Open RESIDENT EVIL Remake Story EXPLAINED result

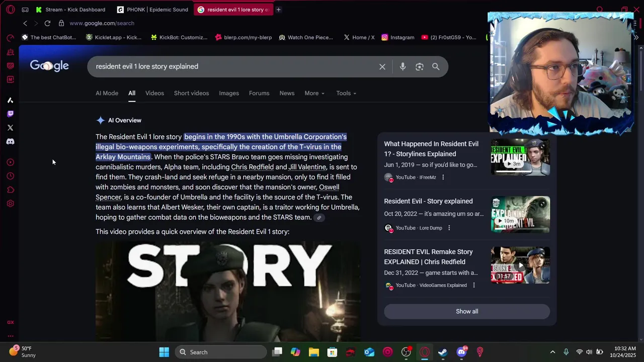428,256
